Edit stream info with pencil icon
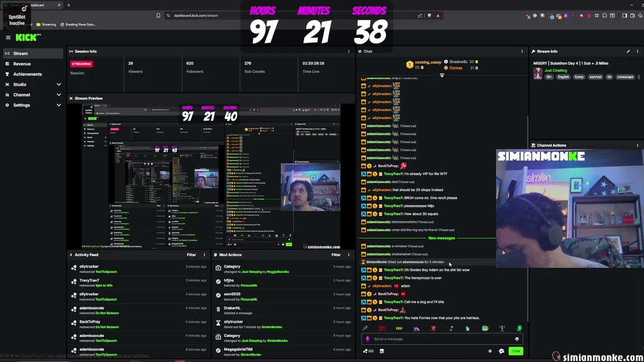This screenshot has width=644, height=362. click(x=628, y=51)
